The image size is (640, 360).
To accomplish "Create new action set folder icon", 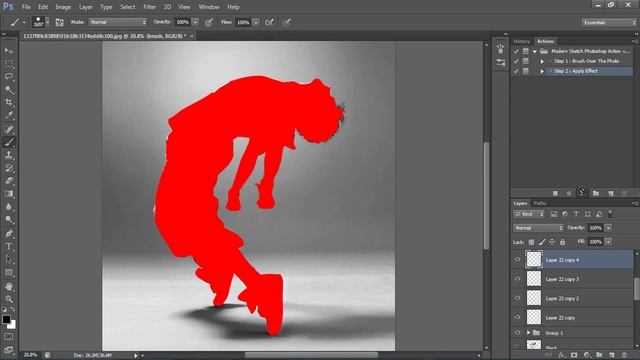I will (x=596, y=193).
